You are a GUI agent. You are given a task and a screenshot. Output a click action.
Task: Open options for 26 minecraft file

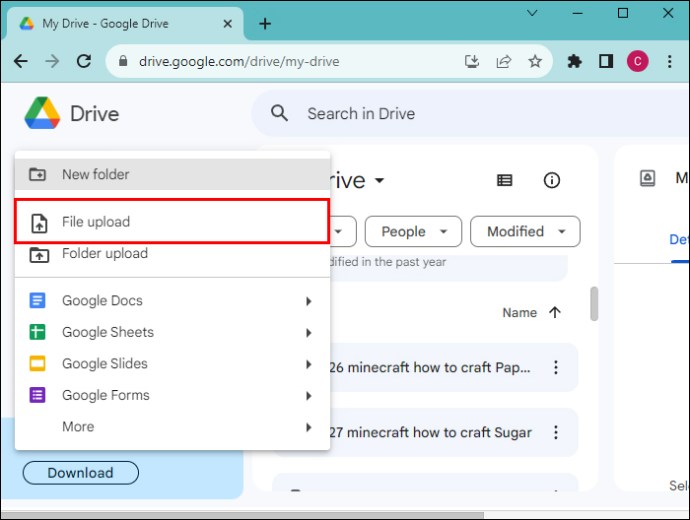[556, 367]
